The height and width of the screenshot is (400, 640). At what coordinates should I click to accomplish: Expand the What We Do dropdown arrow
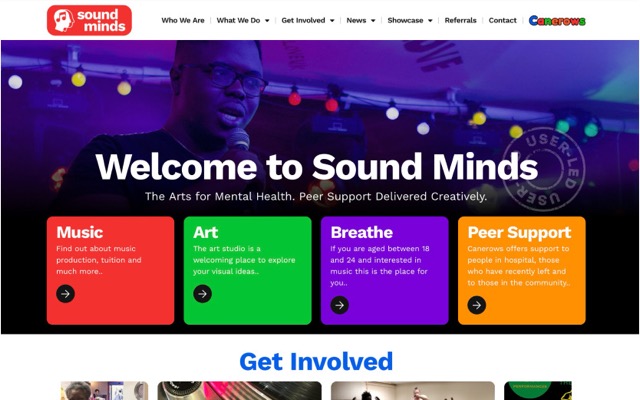pos(267,20)
